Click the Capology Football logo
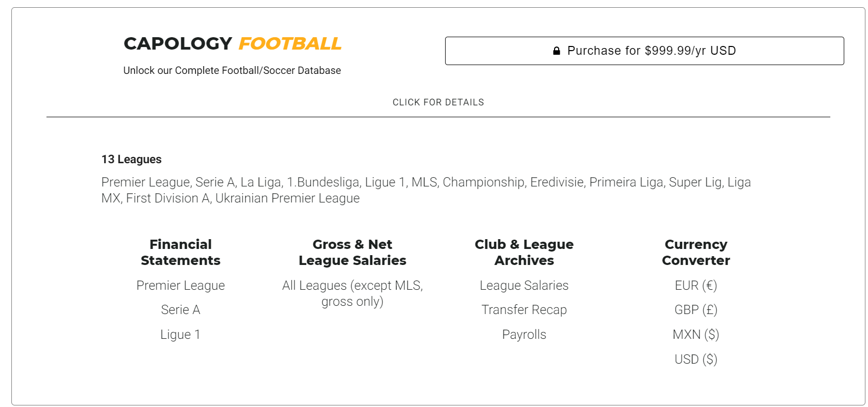The width and height of the screenshot is (868, 407). (x=232, y=43)
